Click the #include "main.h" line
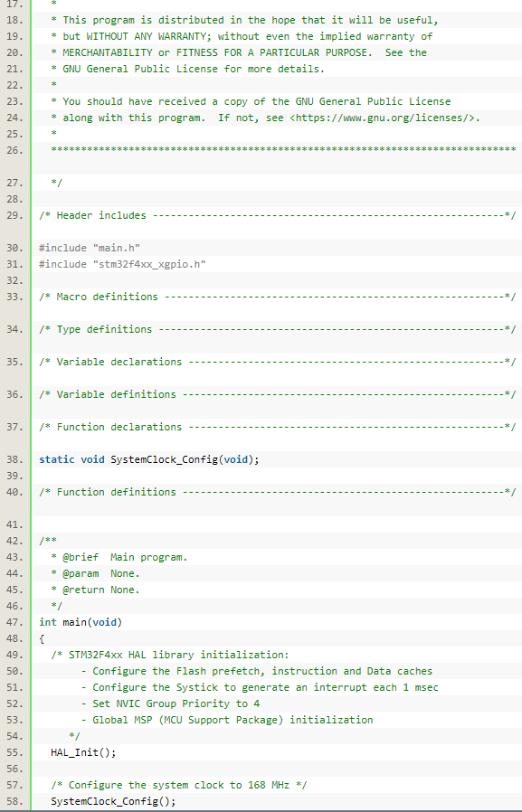This screenshot has width=522, height=812. pos(90,248)
